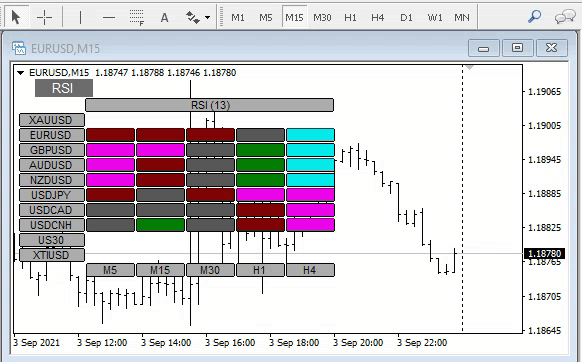Pick the text label tool

point(164,17)
